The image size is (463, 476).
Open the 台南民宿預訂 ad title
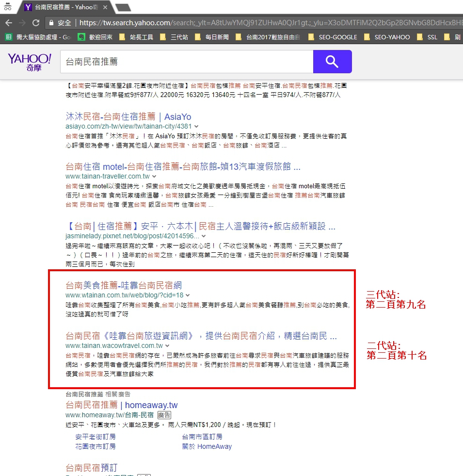coord(92,467)
